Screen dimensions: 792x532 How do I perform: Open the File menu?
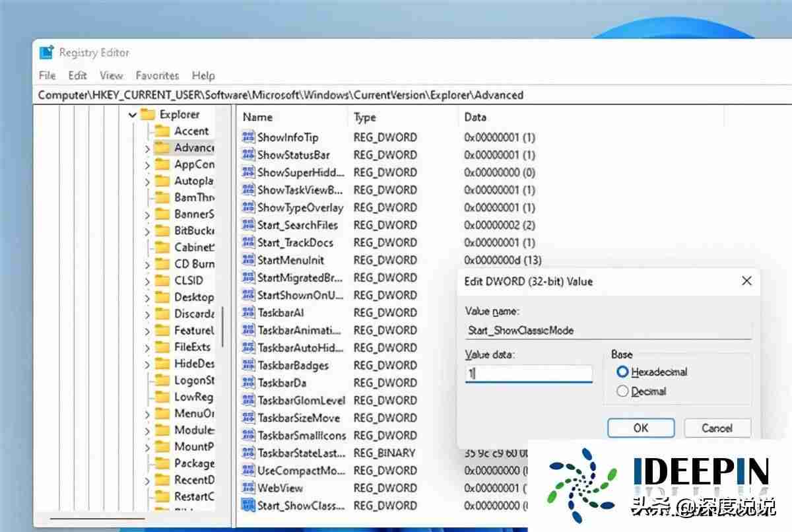(48, 75)
